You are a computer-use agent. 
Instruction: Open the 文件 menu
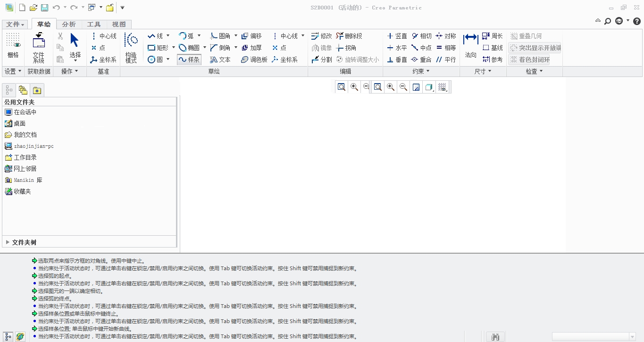click(x=16, y=25)
